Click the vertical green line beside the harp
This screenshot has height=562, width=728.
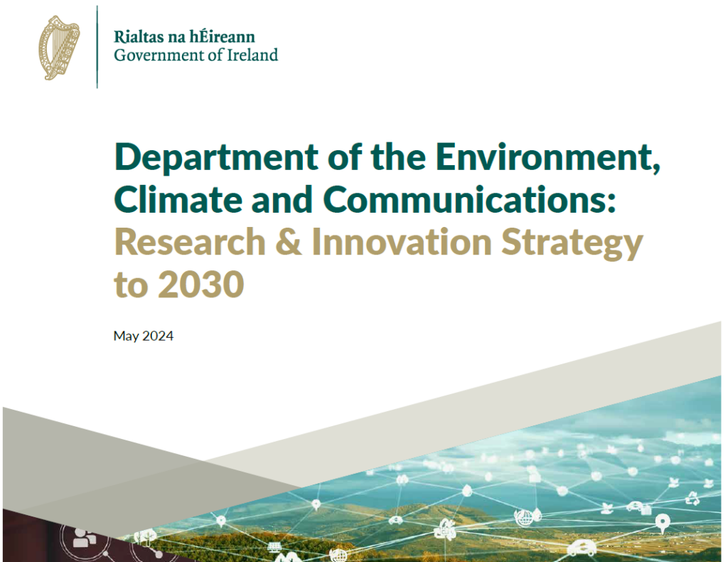[x=97, y=47]
